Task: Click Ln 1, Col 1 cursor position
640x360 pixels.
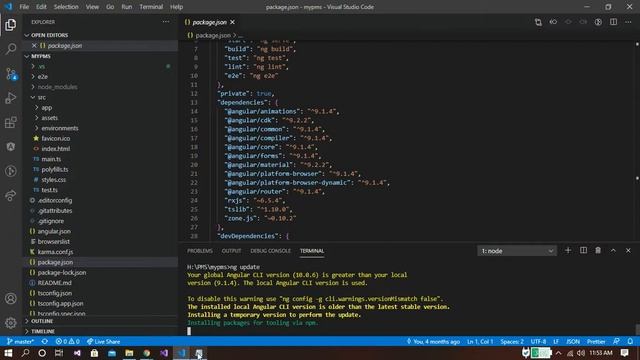Action: click(480, 342)
